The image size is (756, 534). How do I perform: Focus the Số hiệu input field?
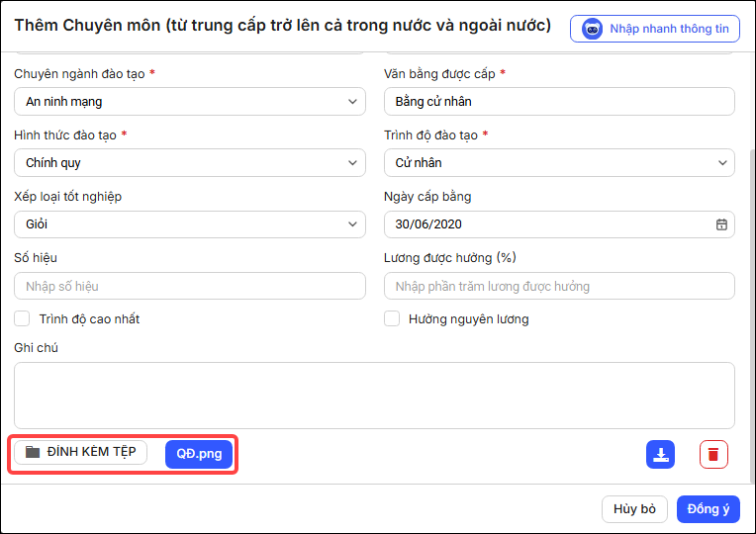[x=189, y=286]
